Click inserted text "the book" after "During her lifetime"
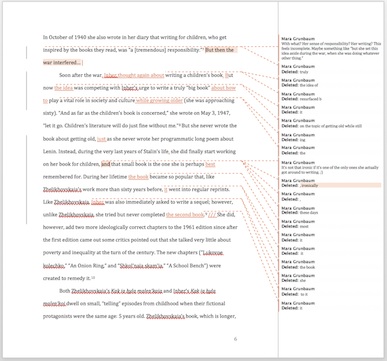 click(x=138, y=177)
